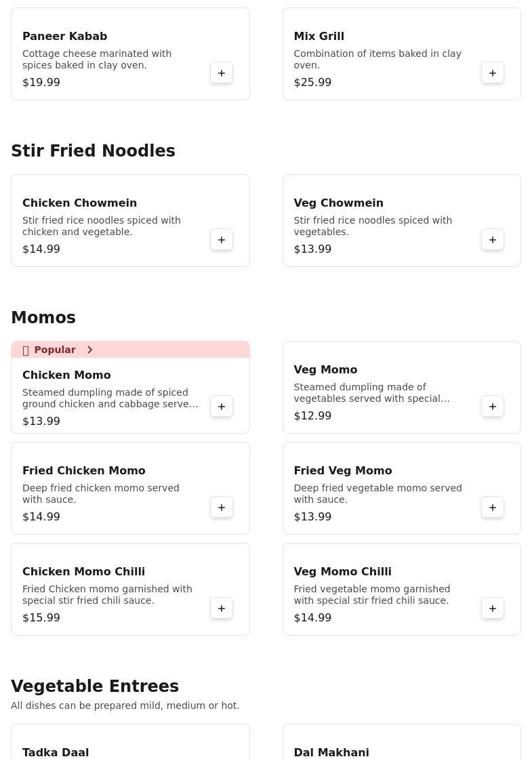
Task: Click plus icon for Fried Chicken Momo
Action: [x=222, y=508]
